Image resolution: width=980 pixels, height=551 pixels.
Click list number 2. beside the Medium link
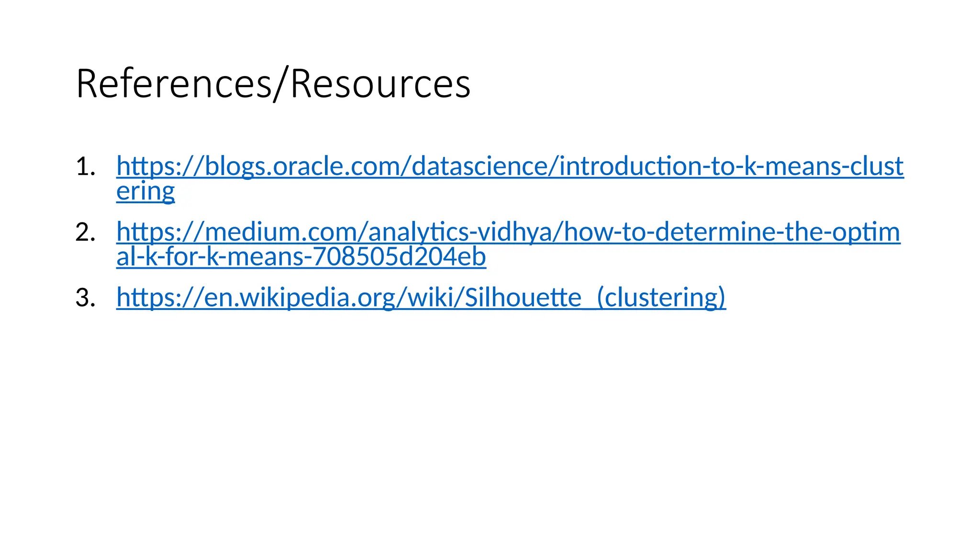tap(85, 232)
